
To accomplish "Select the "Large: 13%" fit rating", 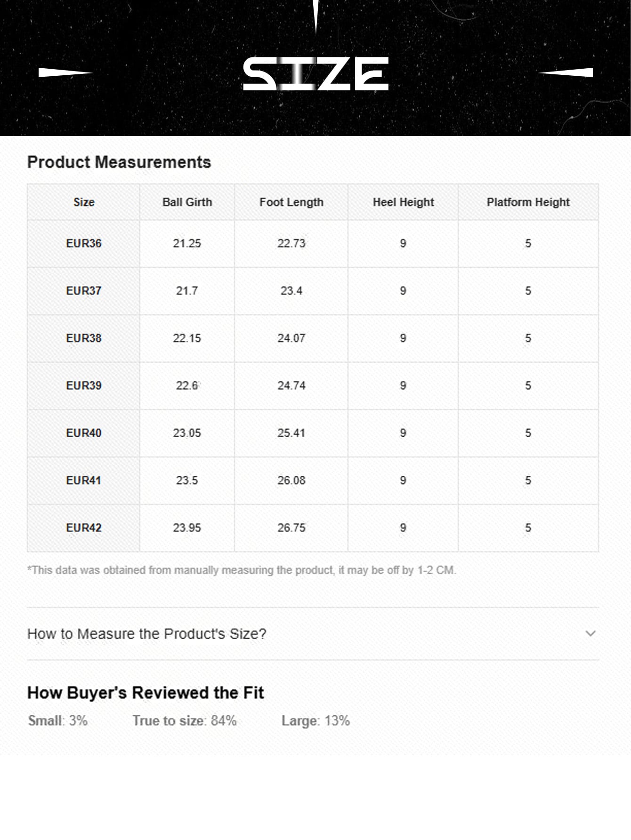I will tap(315, 721).
